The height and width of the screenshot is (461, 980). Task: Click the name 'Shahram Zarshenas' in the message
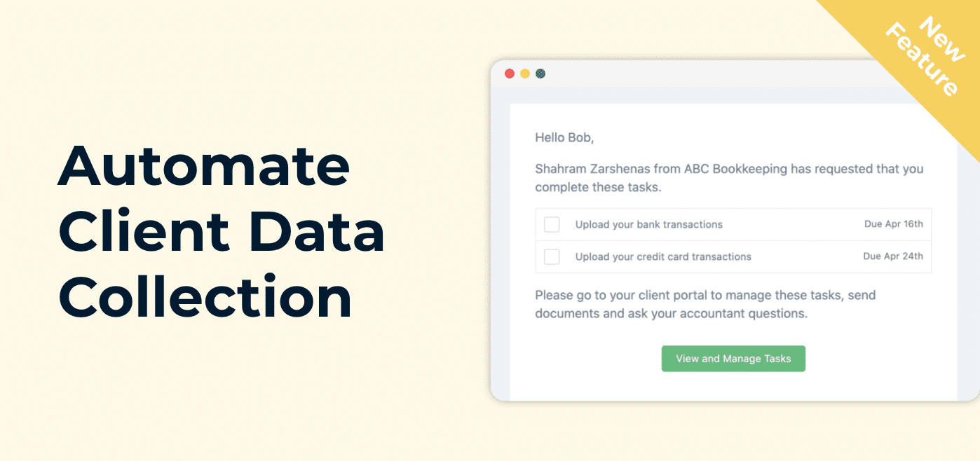(594, 169)
